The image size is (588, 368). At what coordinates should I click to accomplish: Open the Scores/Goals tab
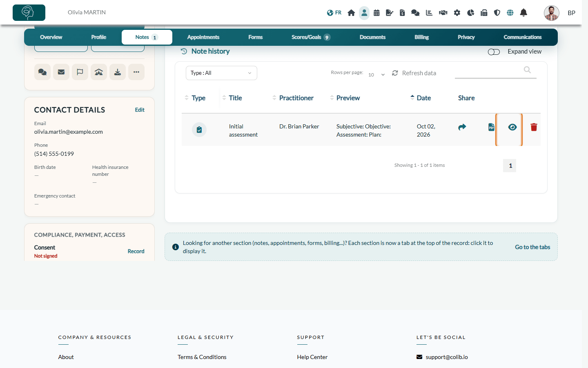pos(311,37)
